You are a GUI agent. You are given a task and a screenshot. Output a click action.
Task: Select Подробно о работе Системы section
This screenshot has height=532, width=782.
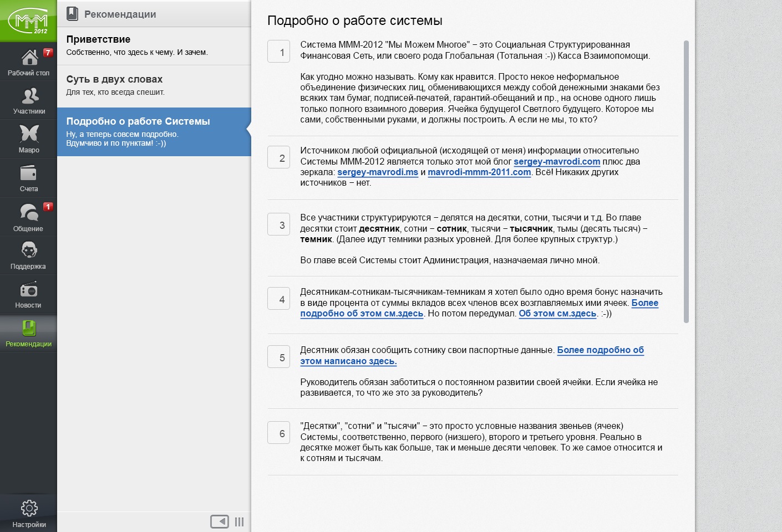[x=154, y=132]
